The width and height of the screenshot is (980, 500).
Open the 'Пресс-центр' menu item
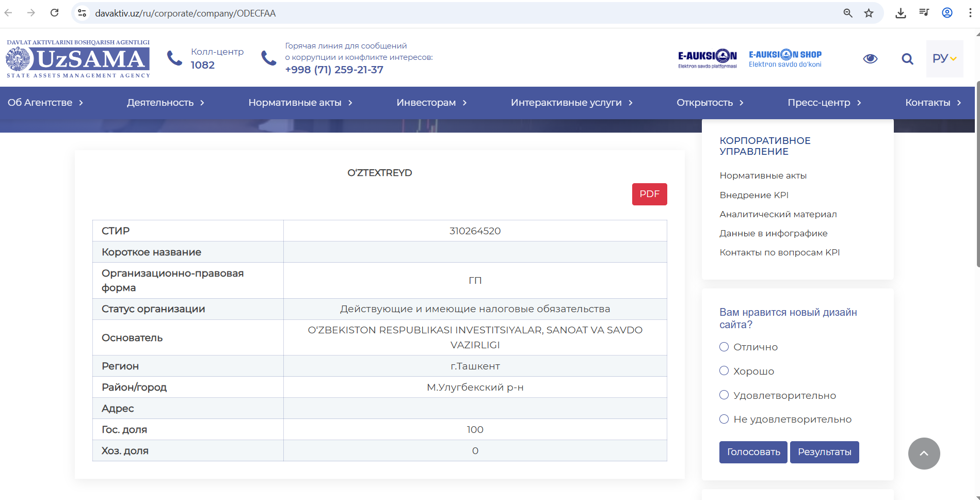click(x=824, y=103)
